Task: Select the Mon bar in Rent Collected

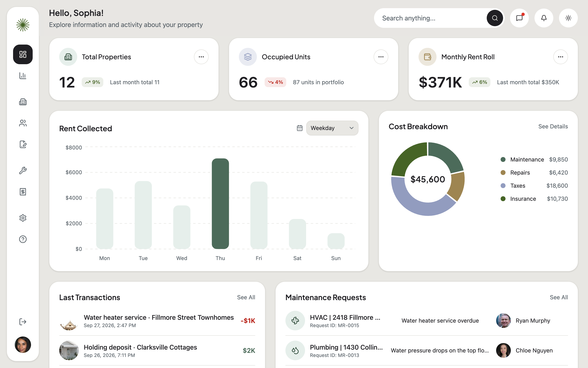Action: click(x=105, y=219)
